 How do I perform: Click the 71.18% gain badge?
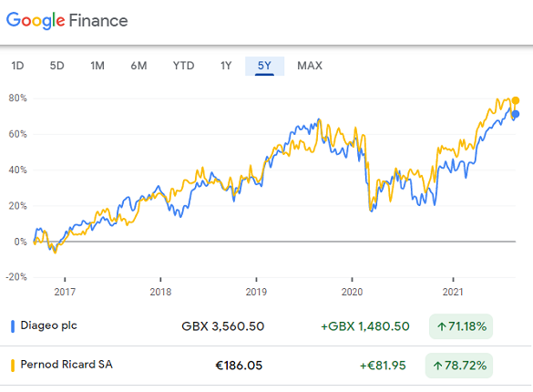click(461, 326)
